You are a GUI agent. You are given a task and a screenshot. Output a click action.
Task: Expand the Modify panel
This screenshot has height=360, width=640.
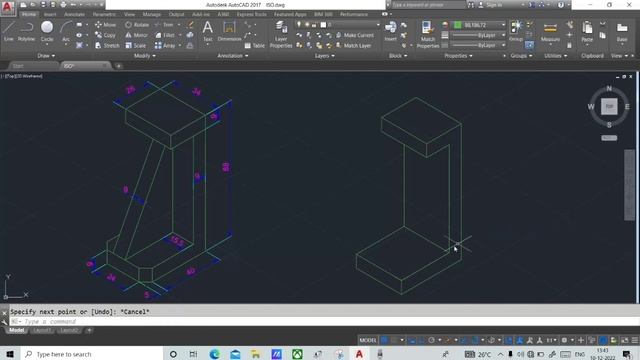point(144,56)
